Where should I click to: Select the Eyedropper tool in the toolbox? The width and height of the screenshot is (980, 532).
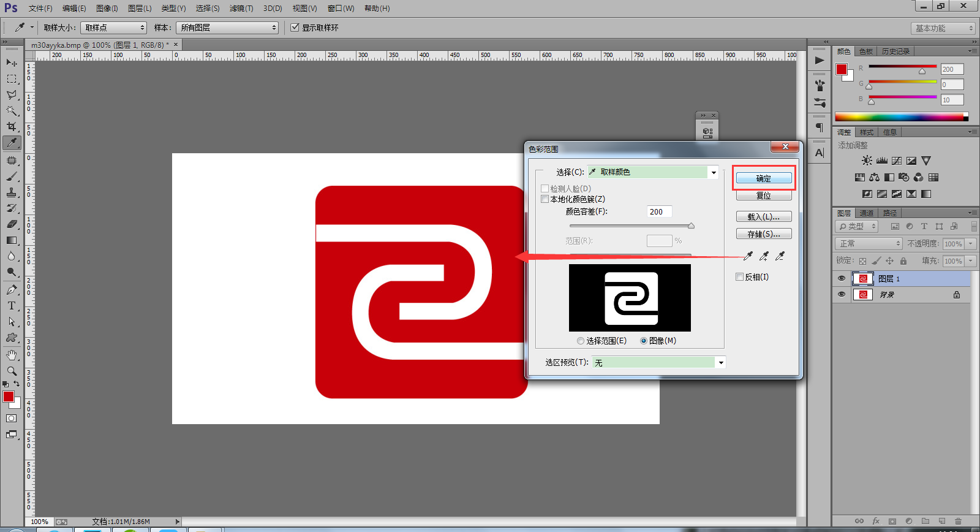click(12, 143)
